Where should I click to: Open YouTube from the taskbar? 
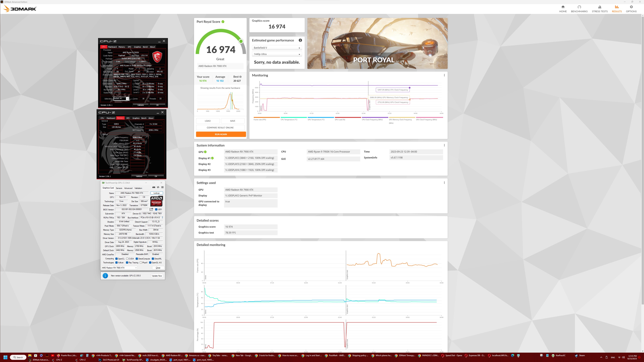coord(52,355)
